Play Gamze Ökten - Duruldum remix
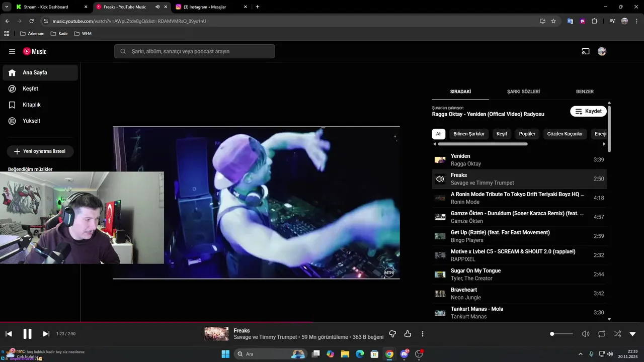The image size is (644, 362). pos(519,217)
